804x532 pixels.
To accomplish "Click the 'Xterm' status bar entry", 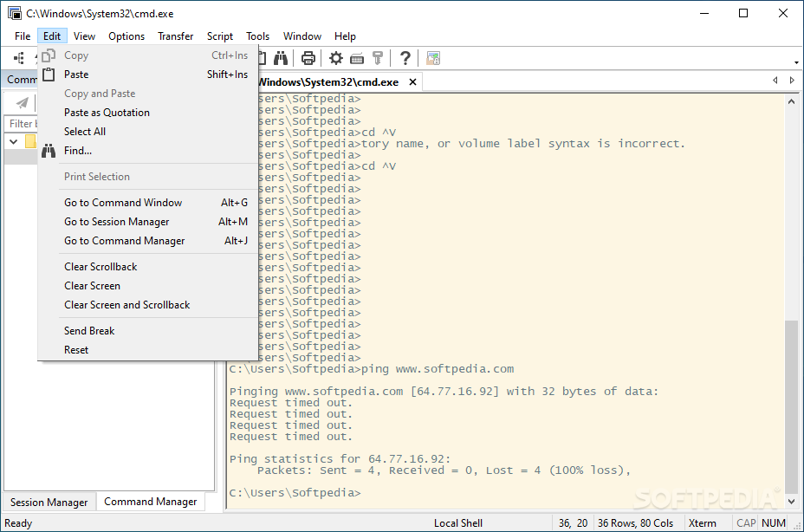I will [702, 522].
